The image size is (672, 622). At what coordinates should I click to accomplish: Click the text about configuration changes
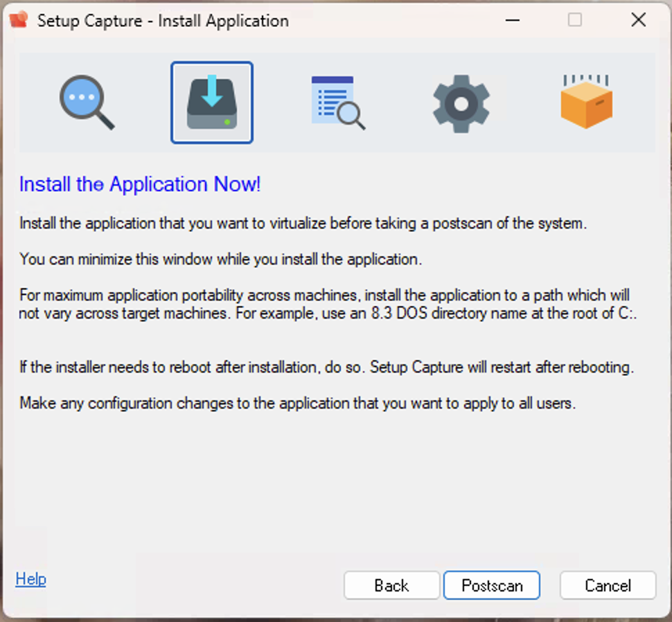pos(297,402)
